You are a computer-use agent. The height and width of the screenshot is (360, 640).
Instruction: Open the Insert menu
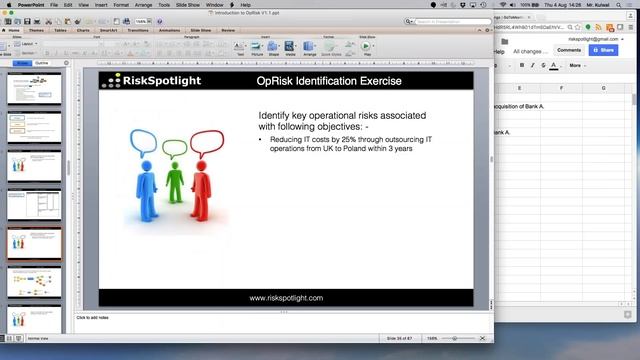tap(101, 5)
